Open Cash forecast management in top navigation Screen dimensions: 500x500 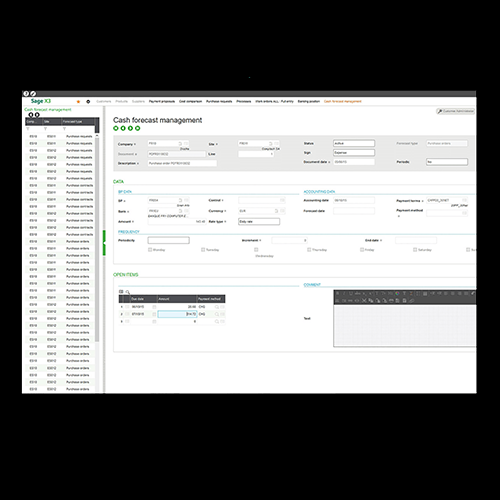(x=343, y=101)
